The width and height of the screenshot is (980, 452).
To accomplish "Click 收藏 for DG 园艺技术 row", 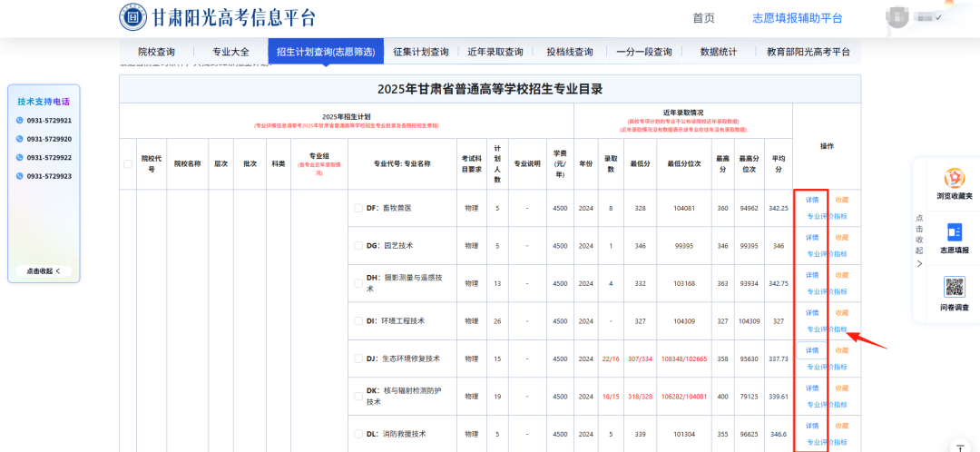I will [x=842, y=238].
